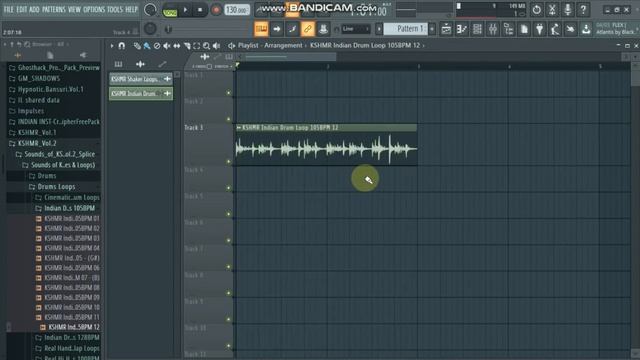Select the Delete tool in Playlist toolbar
The image size is (640, 360).
tap(157, 46)
